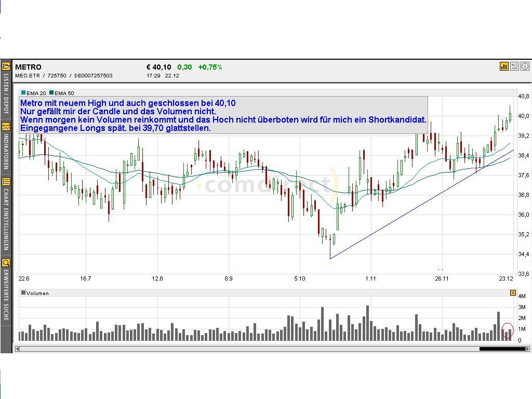Viewport: 532px width, 399px height.
Task: Click the EMA 50 legend label
Action: pyautogui.click(x=64, y=93)
